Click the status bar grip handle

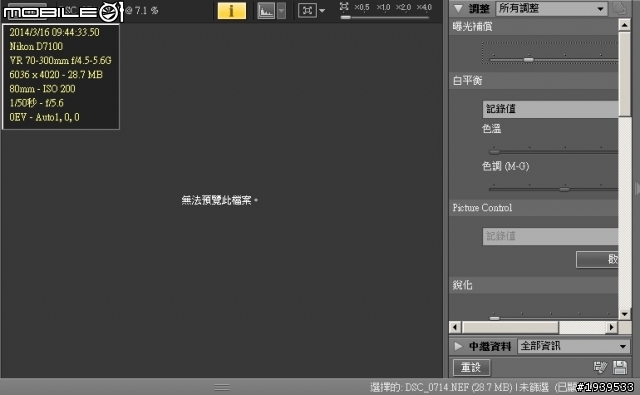click(222, 387)
